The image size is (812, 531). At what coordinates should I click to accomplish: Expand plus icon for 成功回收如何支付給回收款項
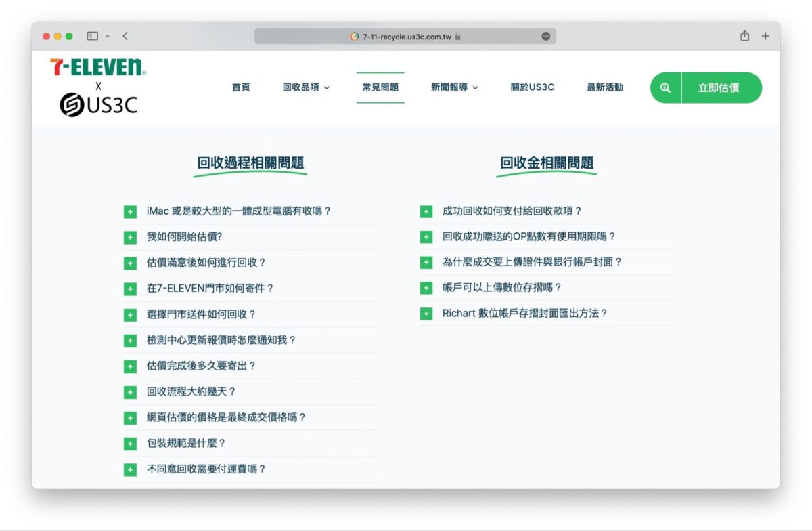426,211
